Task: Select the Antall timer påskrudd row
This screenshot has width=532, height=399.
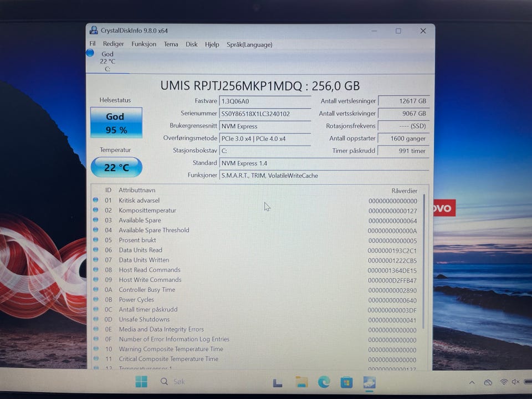Action: tap(256, 309)
